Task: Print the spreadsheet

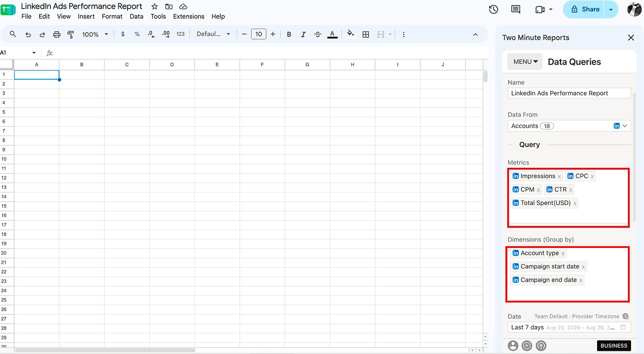Action: (57, 34)
